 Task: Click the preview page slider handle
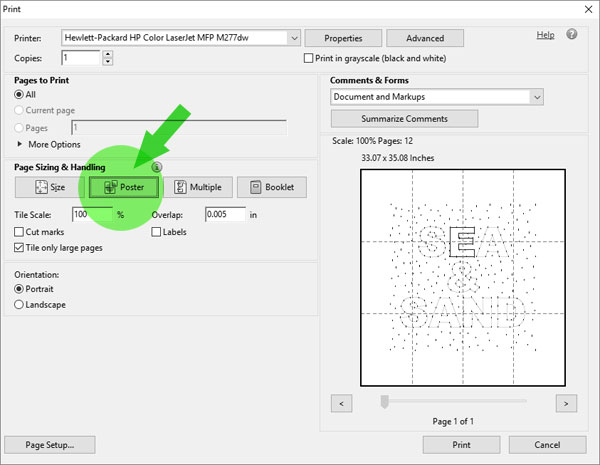click(385, 401)
